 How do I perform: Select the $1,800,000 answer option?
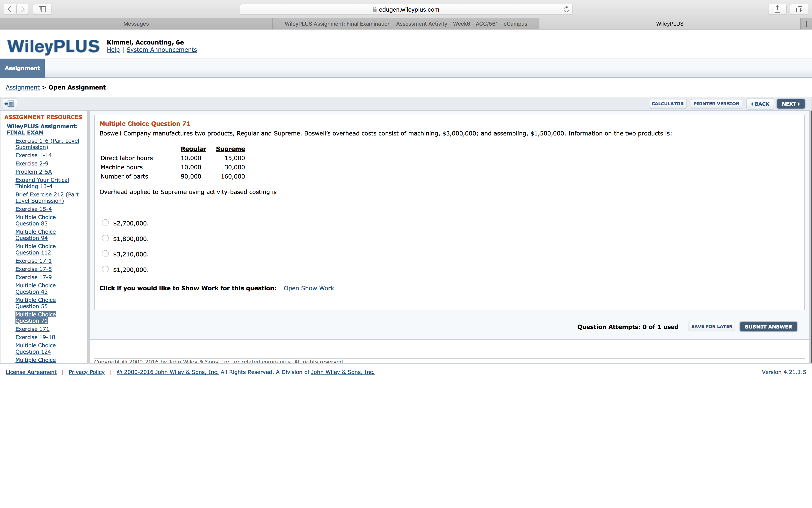coord(105,238)
